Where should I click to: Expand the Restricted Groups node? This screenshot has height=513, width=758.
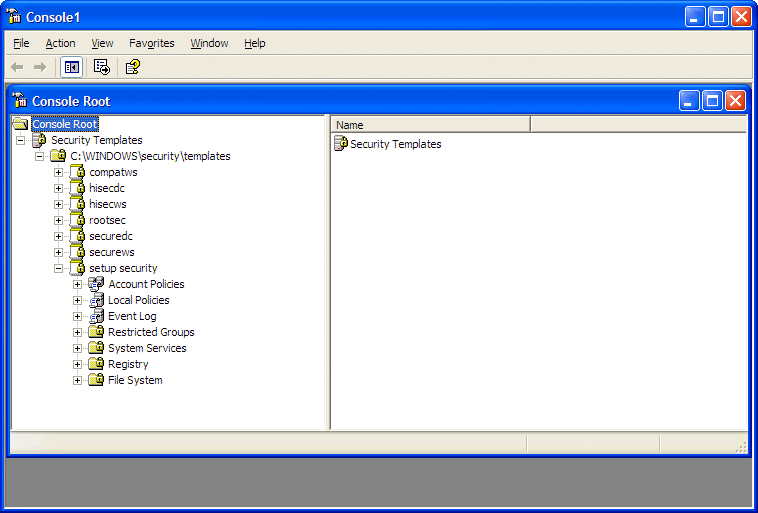pyautogui.click(x=77, y=332)
